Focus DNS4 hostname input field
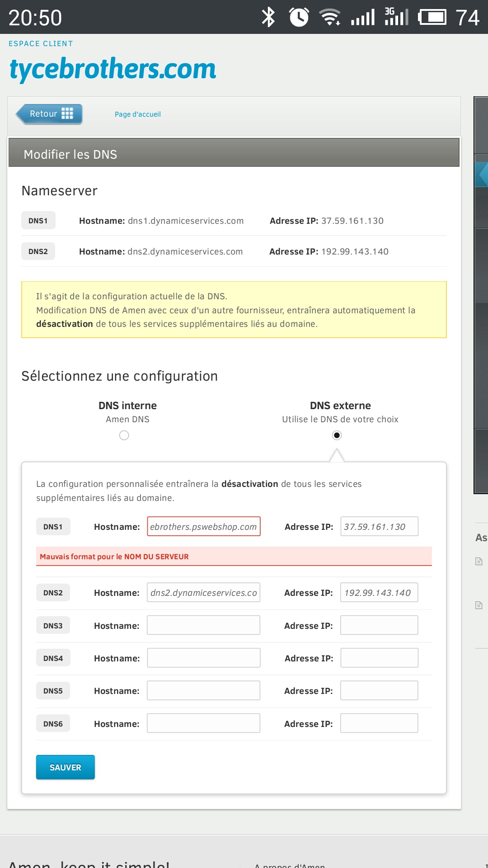 (203, 658)
